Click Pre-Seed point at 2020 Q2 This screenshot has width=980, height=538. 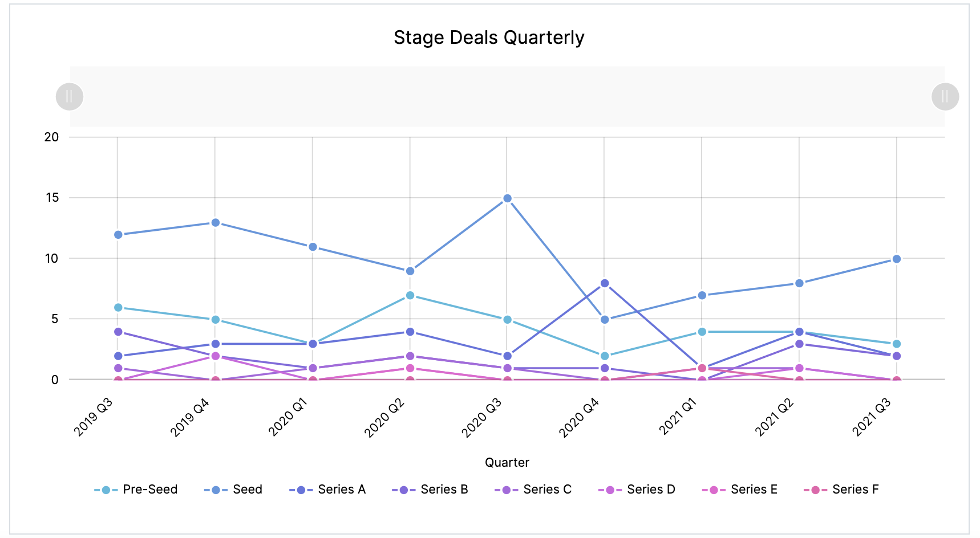[x=410, y=295]
